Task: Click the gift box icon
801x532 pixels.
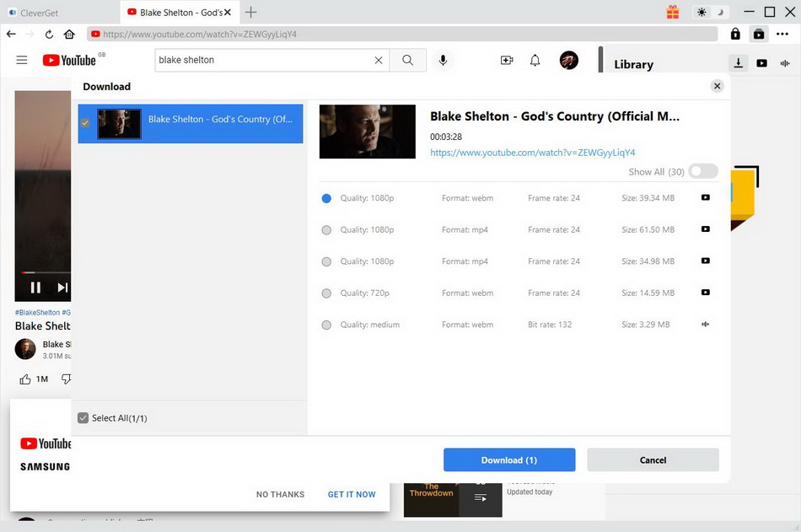Action: coord(672,12)
